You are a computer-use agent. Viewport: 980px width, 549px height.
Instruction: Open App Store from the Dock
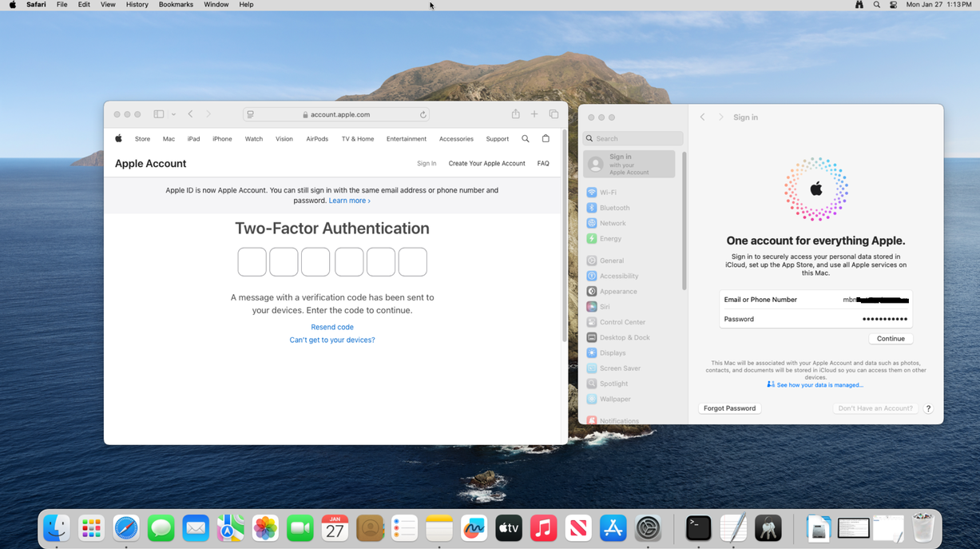tap(613, 528)
